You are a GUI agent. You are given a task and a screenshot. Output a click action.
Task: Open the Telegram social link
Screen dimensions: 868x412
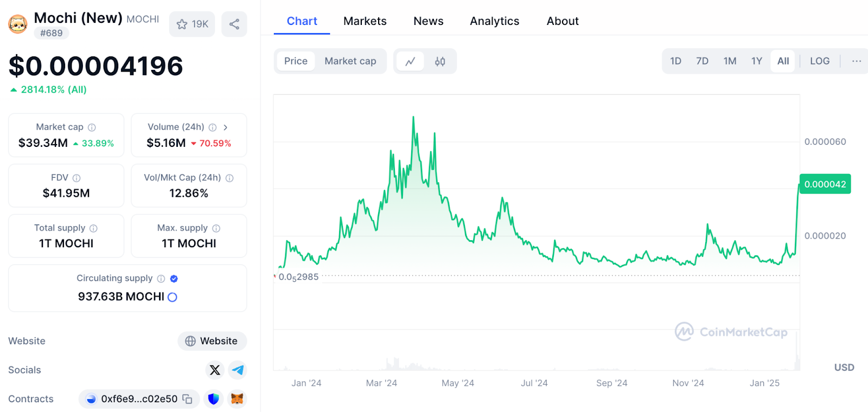coord(238,370)
